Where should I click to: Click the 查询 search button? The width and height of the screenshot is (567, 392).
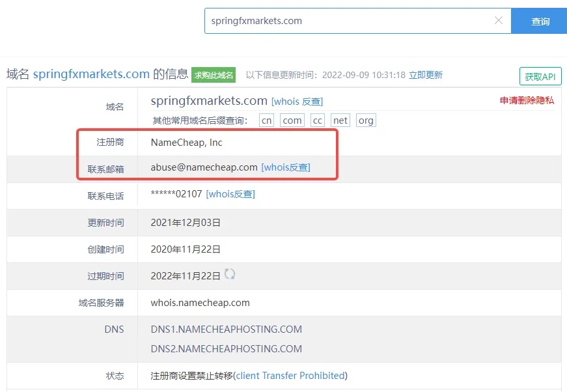click(x=540, y=21)
